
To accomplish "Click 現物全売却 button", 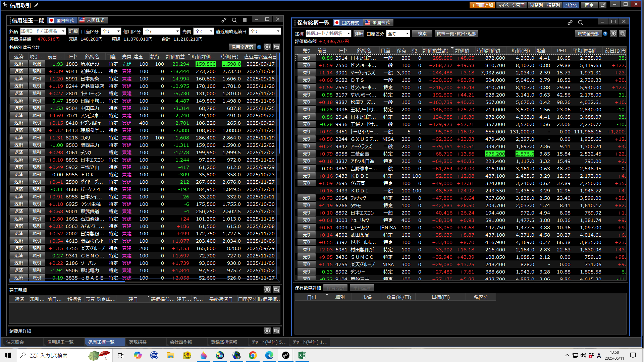I will (x=588, y=34).
